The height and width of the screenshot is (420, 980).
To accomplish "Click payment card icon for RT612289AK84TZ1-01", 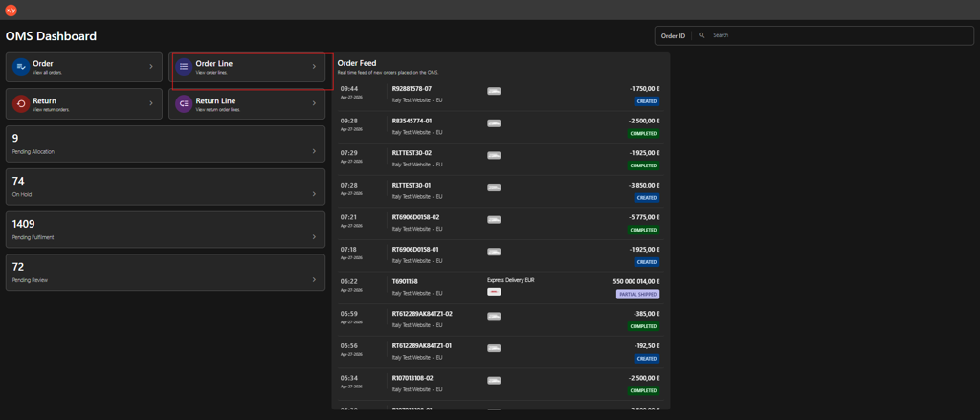I will pos(494,348).
